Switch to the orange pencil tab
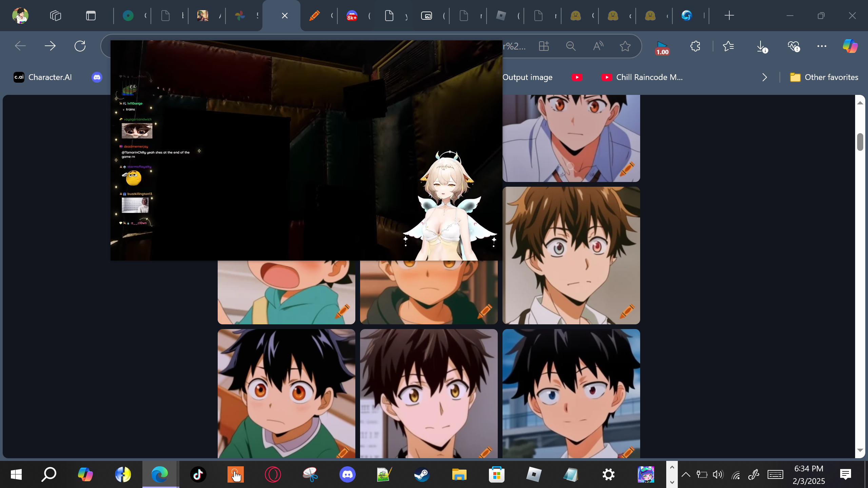The height and width of the screenshot is (488, 868). pos(315,16)
